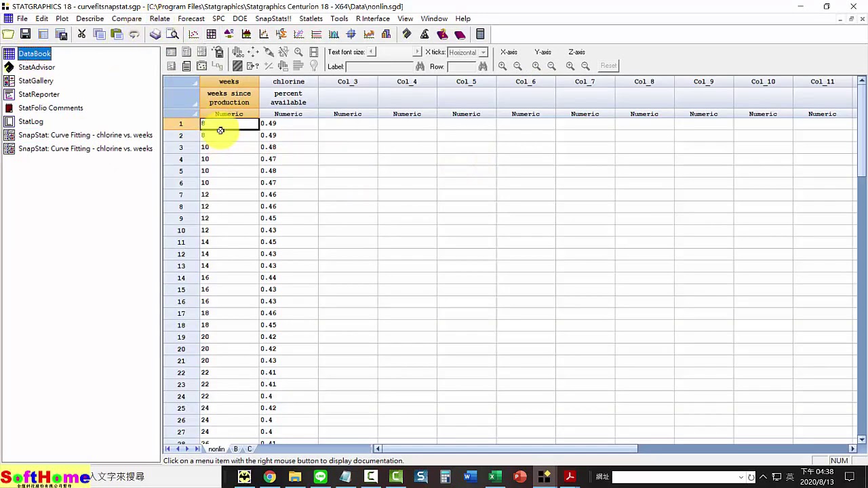Screen dimensions: 868x488
Task: Click the light bulb icon in the analysis toolbar
Action: [313, 66]
